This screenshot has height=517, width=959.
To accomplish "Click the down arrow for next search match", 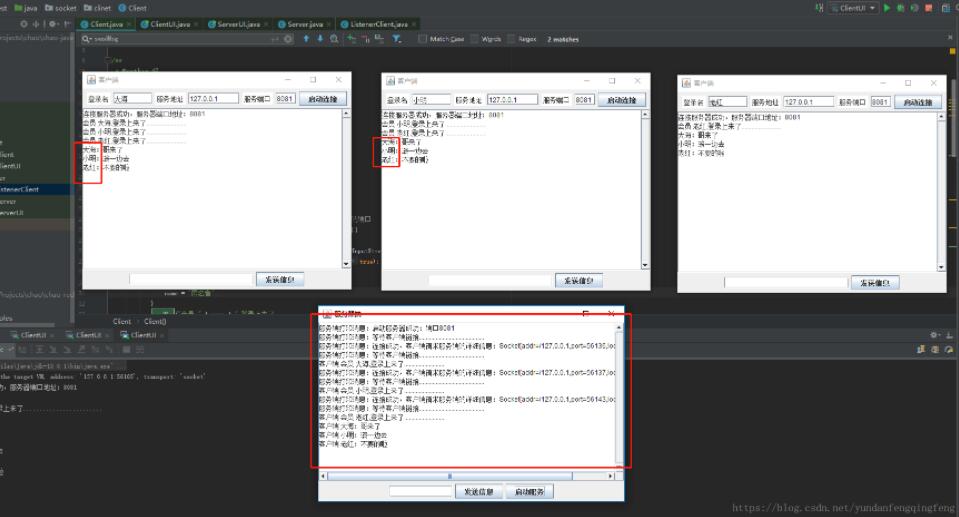I will tap(320, 39).
